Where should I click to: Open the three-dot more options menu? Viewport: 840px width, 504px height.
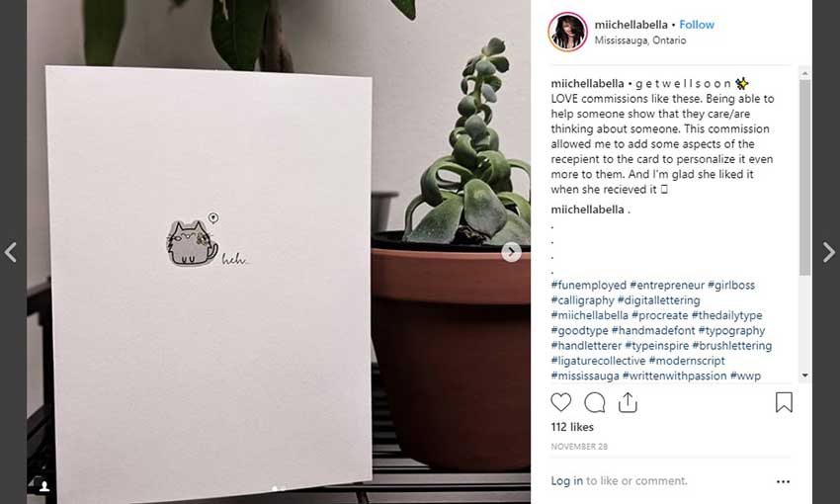coord(784,481)
